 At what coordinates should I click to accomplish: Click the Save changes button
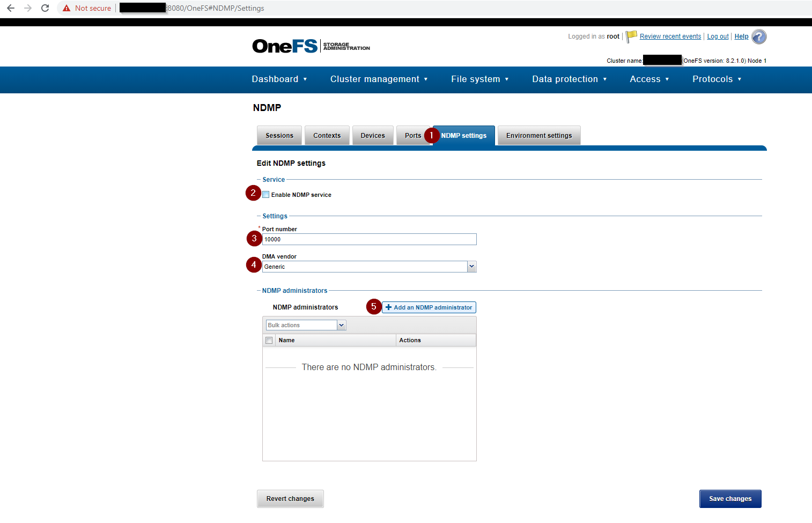tap(729, 498)
